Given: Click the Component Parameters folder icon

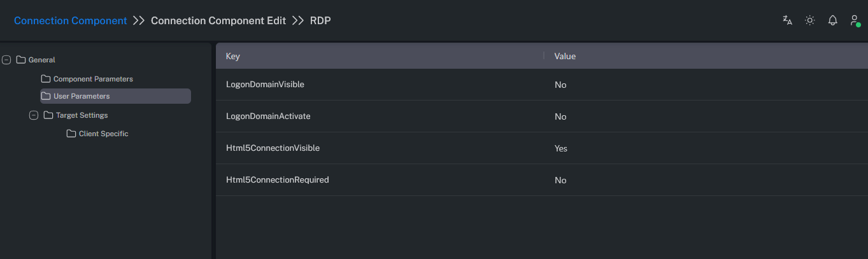Looking at the screenshot, I should (x=45, y=79).
